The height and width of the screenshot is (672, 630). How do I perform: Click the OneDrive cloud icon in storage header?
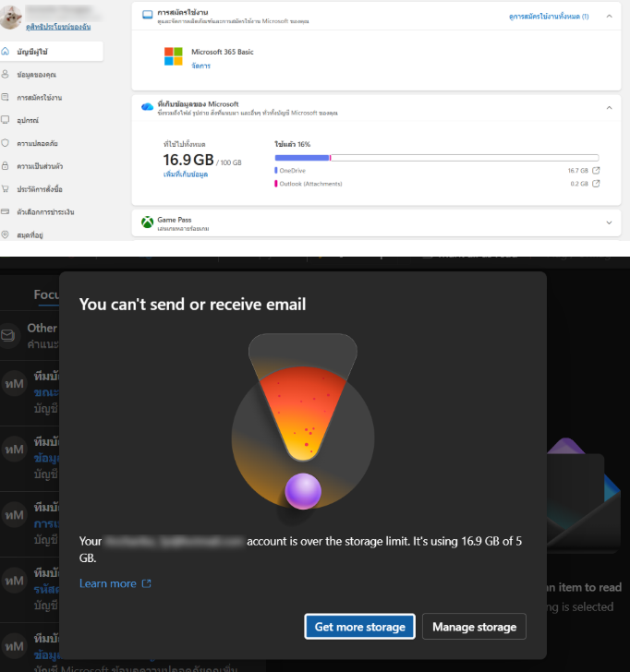(148, 106)
